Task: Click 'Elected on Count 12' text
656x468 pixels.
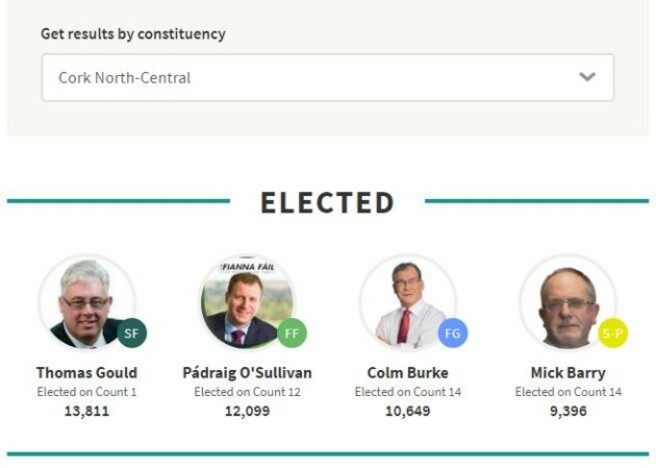Action: (x=247, y=392)
